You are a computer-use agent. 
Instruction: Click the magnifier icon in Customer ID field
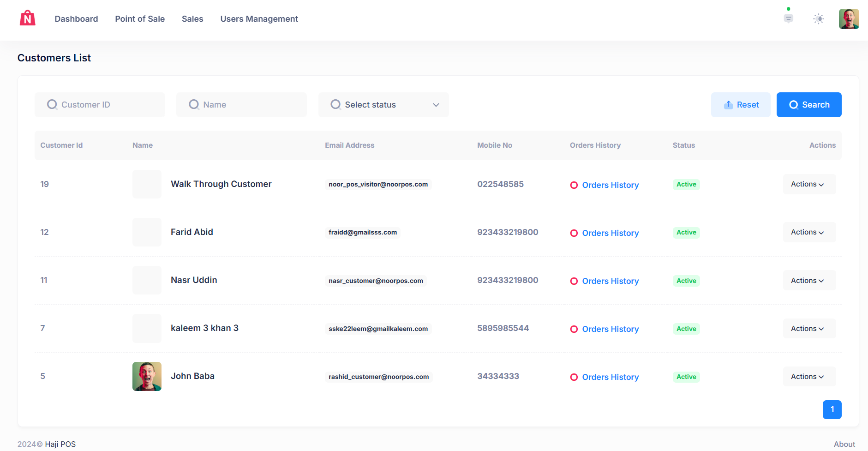point(52,105)
